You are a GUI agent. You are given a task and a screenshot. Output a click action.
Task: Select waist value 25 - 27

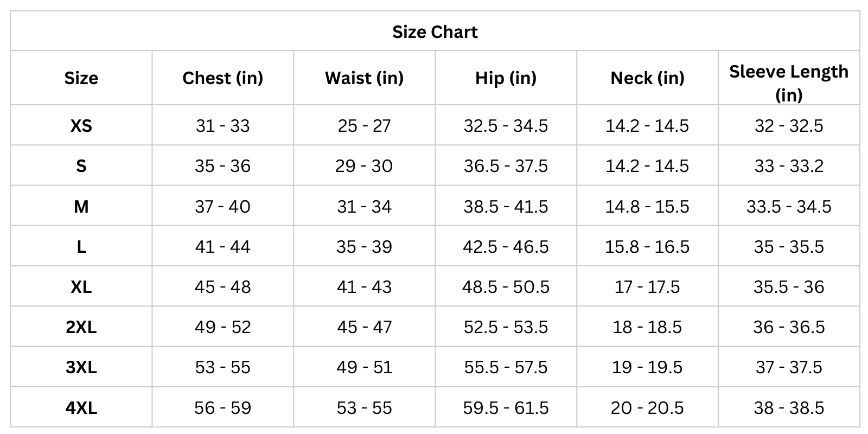364,126
